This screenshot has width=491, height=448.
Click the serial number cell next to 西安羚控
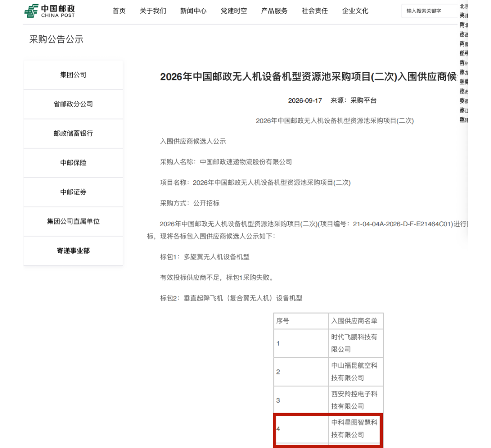coord(301,400)
